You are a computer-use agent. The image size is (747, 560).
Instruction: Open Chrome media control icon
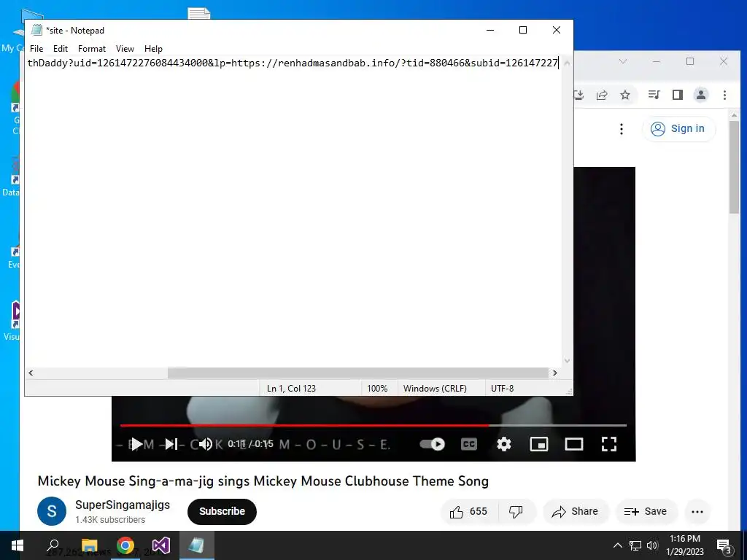point(654,96)
